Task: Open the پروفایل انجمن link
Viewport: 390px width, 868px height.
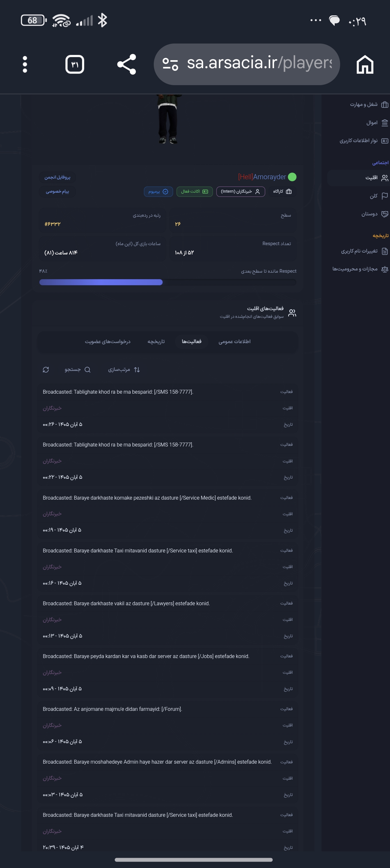Action: tap(57, 177)
